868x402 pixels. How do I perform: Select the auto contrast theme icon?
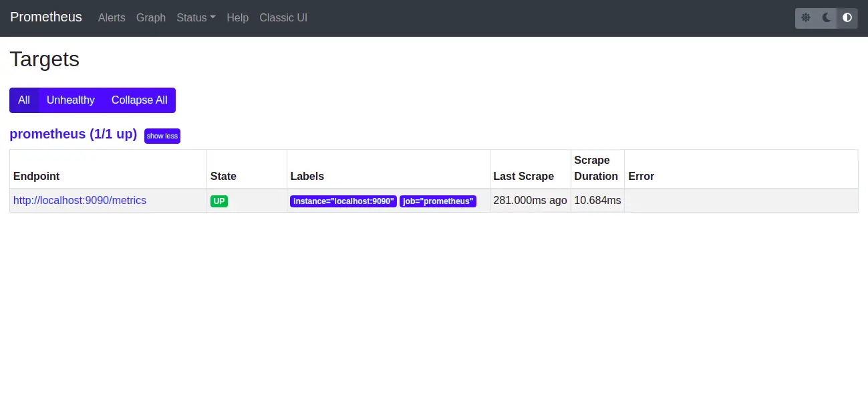847,18
